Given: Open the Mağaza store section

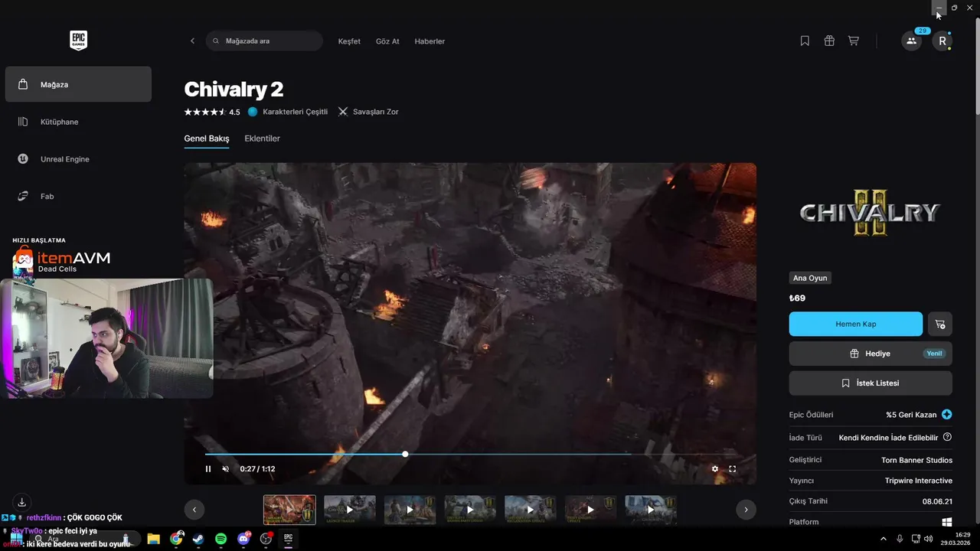Looking at the screenshot, I should click(78, 84).
